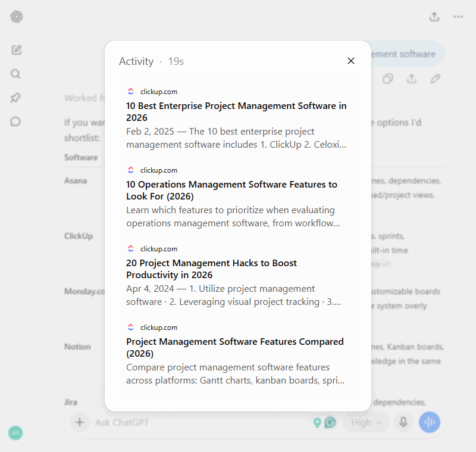Open the AS user profile avatar
This screenshot has height=452, width=476.
tap(15, 433)
